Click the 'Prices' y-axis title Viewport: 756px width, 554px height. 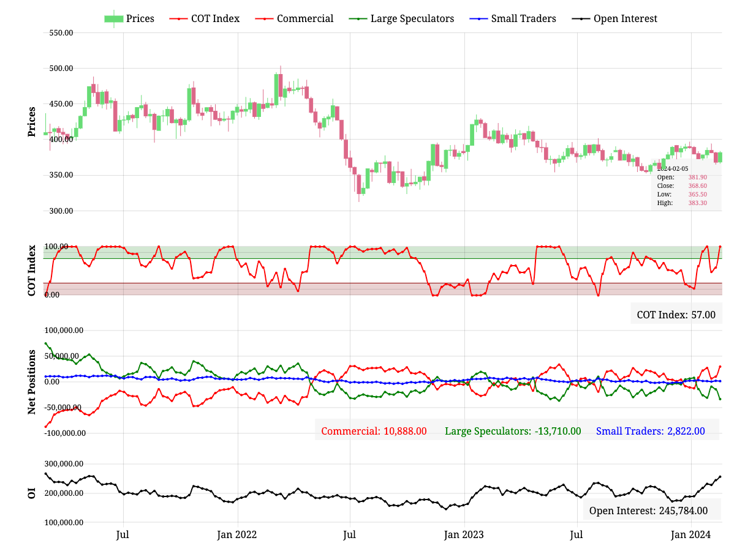pyautogui.click(x=32, y=121)
